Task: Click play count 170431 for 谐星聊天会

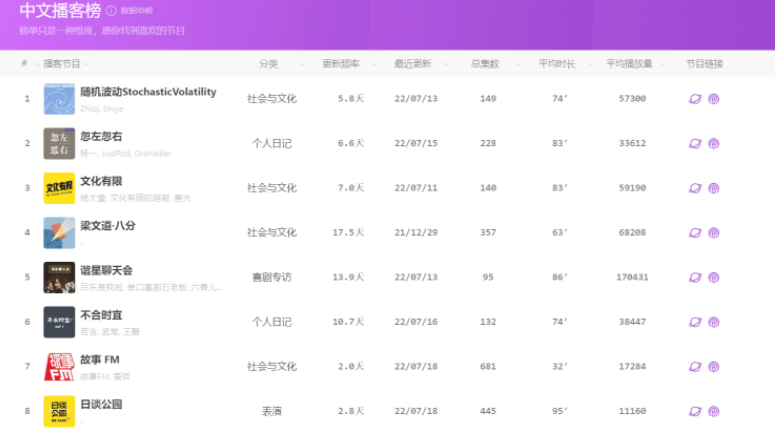Action: pos(632,277)
